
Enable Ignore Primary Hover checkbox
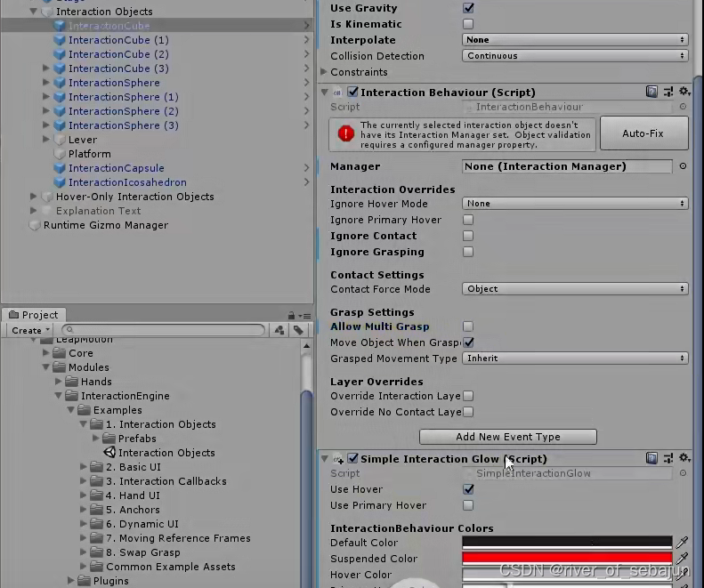pos(468,220)
